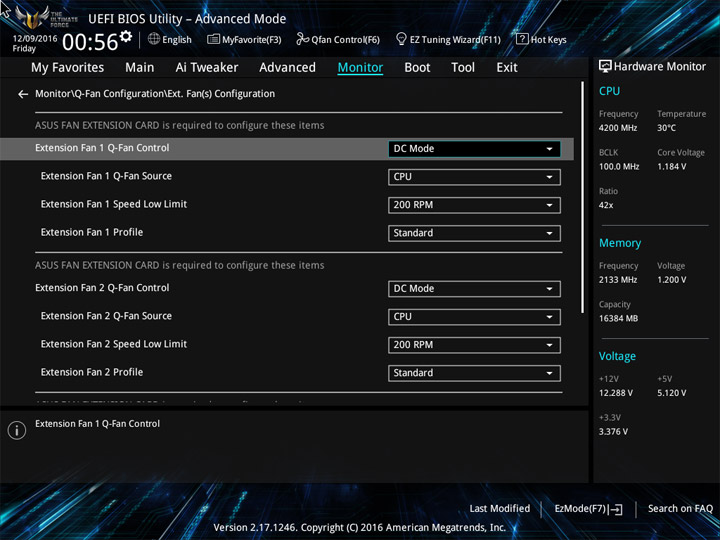This screenshot has height=540, width=720.
Task: Click the CPU frequency value 4200 MHz
Action: tap(618, 128)
